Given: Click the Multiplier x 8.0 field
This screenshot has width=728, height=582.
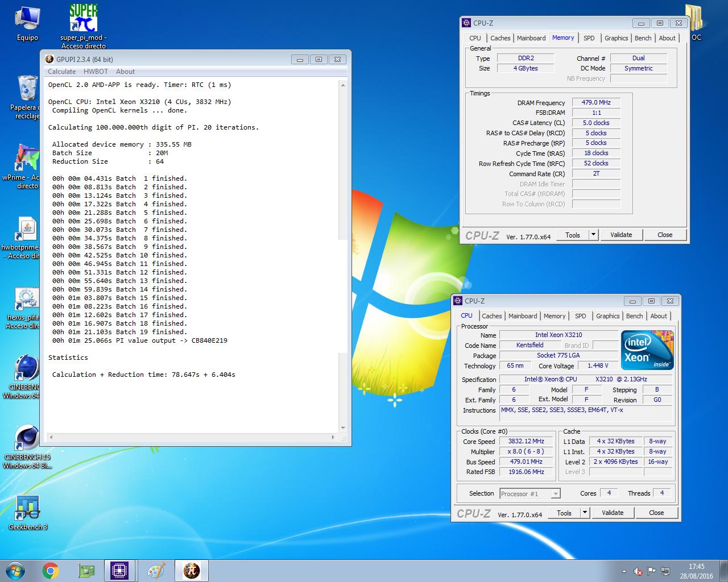Looking at the screenshot, I should point(526,451).
